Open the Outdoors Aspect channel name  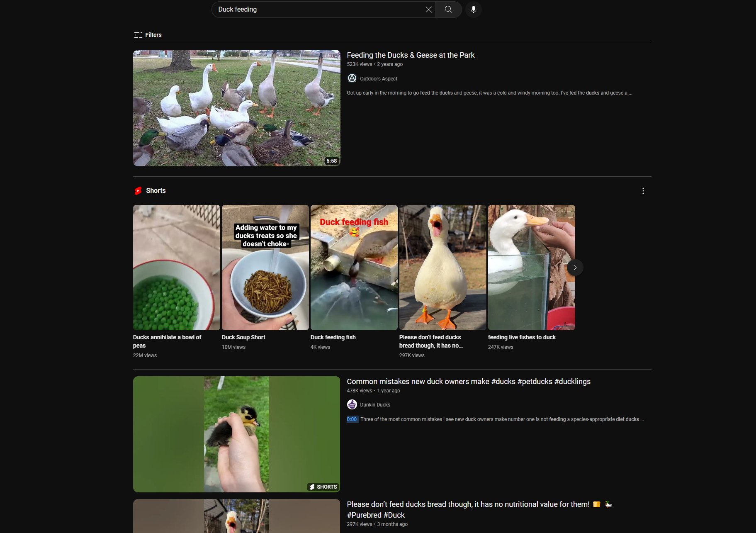point(379,79)
